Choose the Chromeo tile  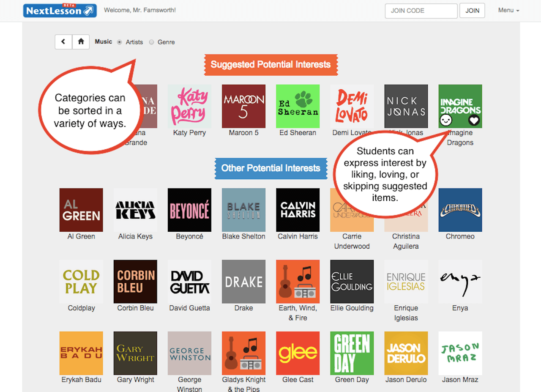[x=460, y=210]
